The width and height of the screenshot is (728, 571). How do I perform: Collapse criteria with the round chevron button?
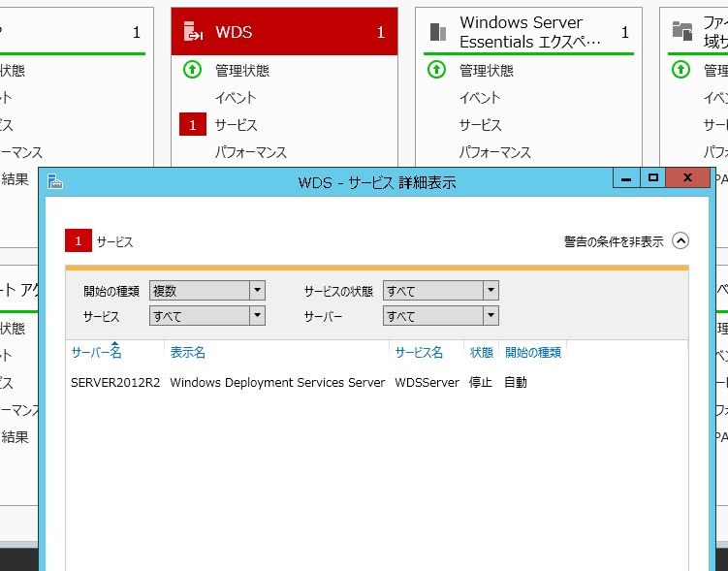click(681, 241)
